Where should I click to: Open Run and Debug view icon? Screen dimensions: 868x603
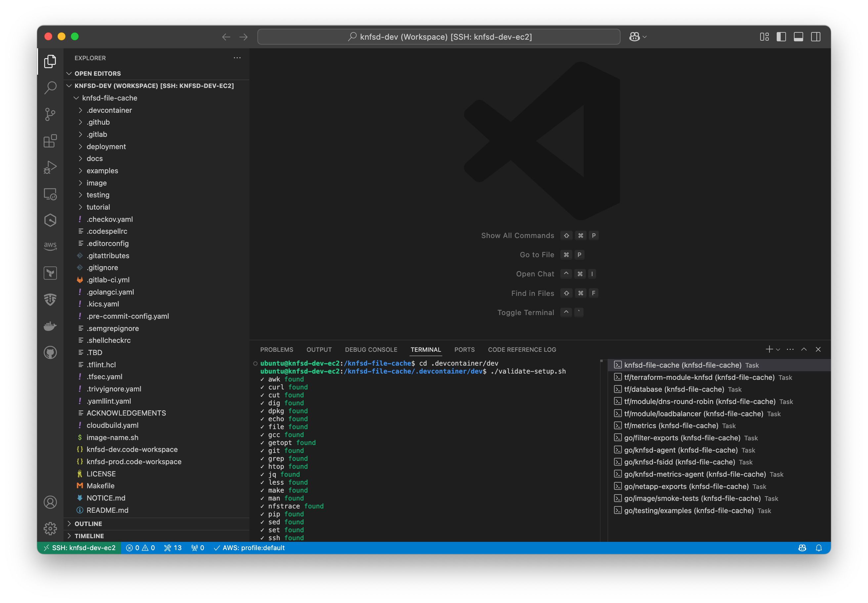click(50, 167)
